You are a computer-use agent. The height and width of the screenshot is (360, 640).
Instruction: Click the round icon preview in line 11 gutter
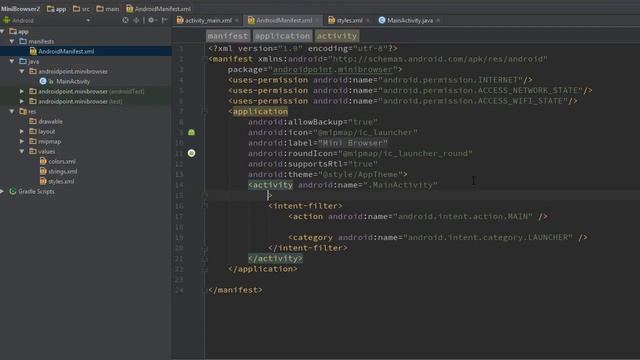191,153
